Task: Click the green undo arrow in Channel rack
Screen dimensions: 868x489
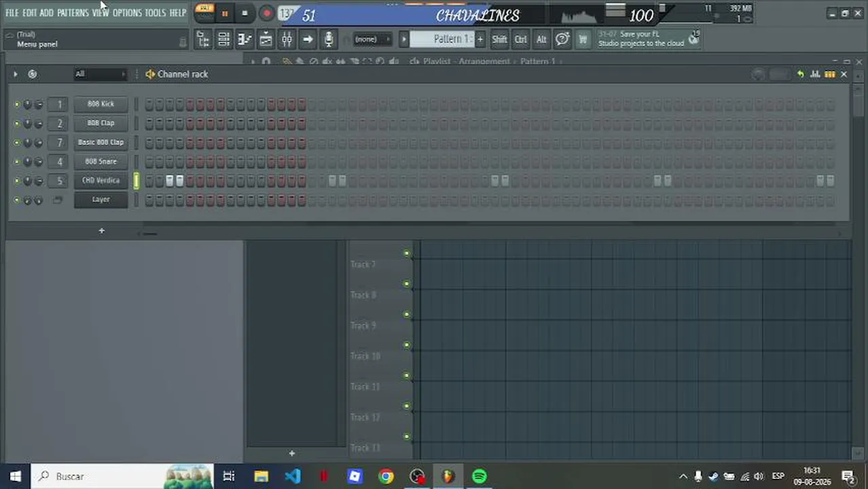Action: [x=800, y=74]
